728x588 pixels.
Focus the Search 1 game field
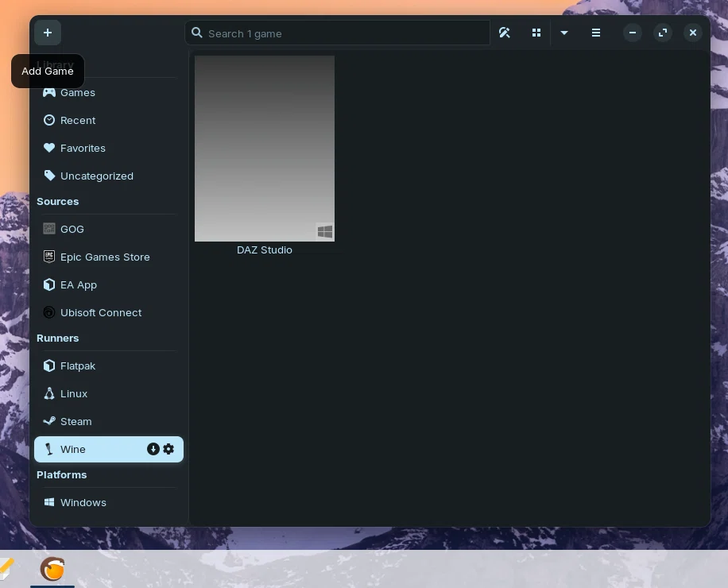[x=338, y=33]
